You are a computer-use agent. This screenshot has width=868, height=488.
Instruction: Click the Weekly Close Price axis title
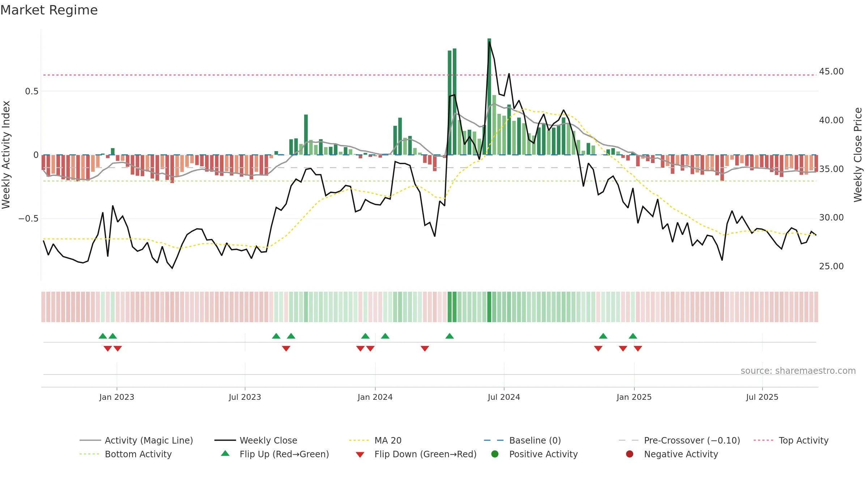pos(858,155)
